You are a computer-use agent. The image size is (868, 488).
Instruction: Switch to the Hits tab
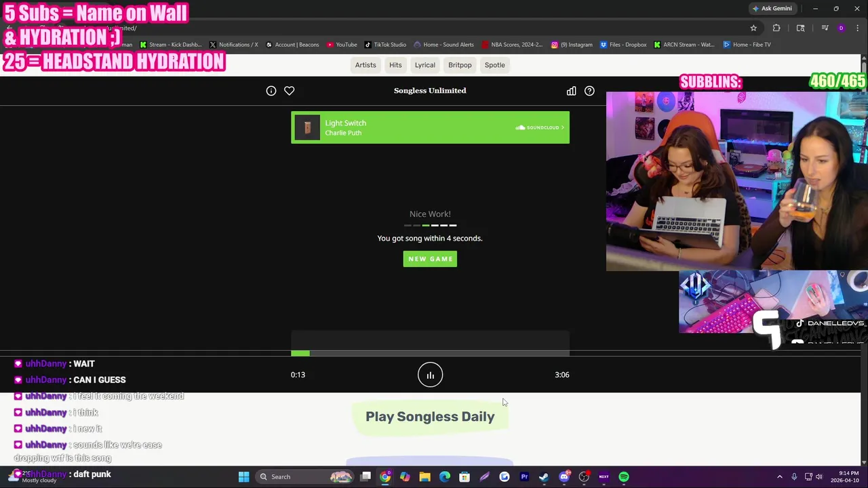pyautogui.click(x=395, y=65)
